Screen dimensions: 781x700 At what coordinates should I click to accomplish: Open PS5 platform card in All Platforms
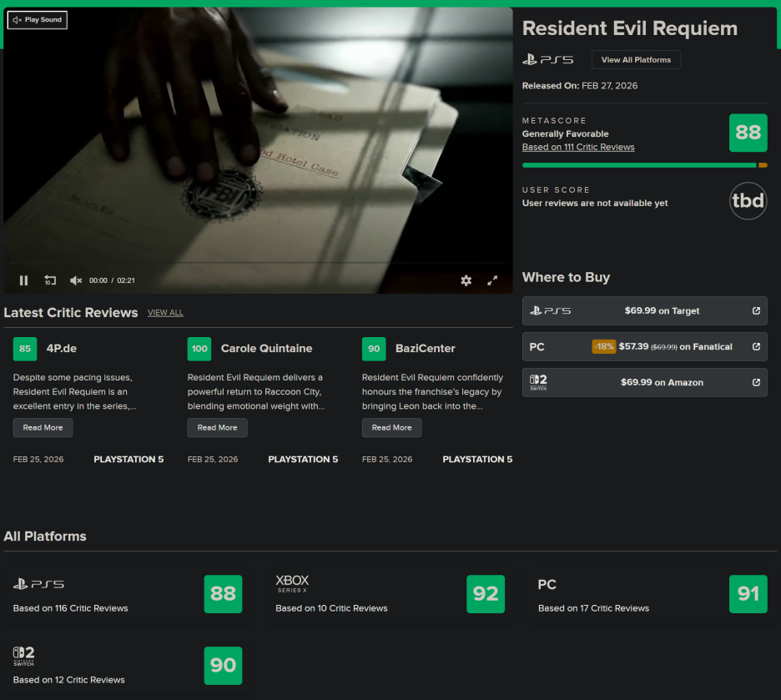click(x=128, y=594)
